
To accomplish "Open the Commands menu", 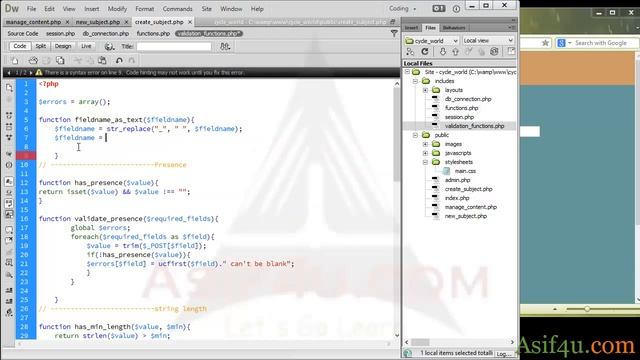I will (178, 9).
